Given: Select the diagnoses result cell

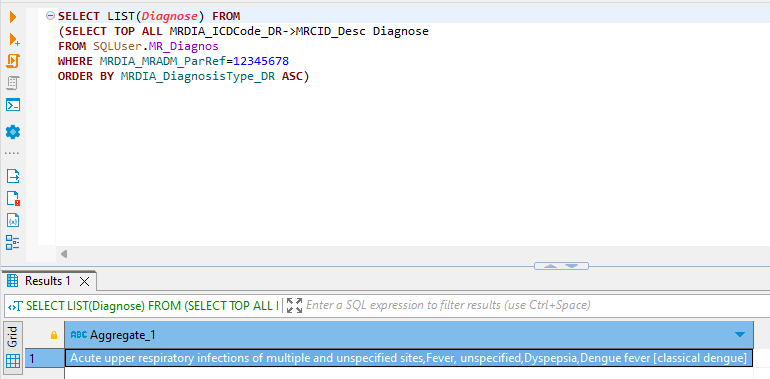Looking at the screenshot, I should click(x=409, y=358).
